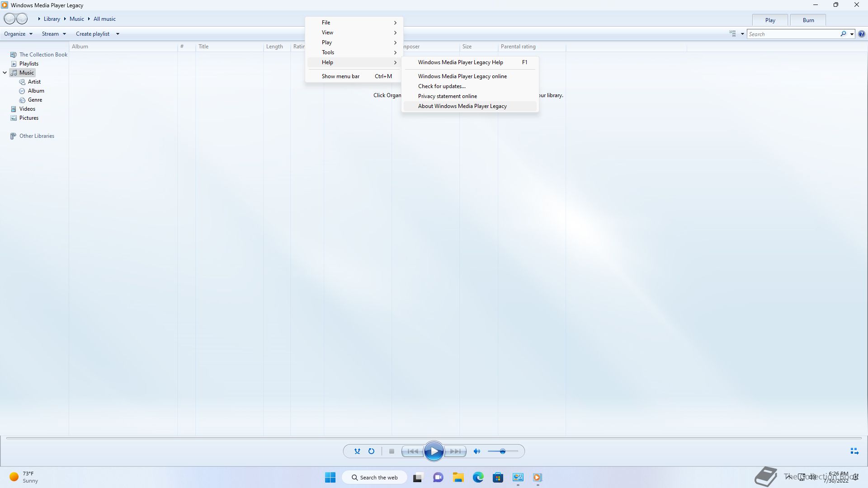Sort by the Size column header
The width and height of the screenshot is (868, 488).
point(478,47)
